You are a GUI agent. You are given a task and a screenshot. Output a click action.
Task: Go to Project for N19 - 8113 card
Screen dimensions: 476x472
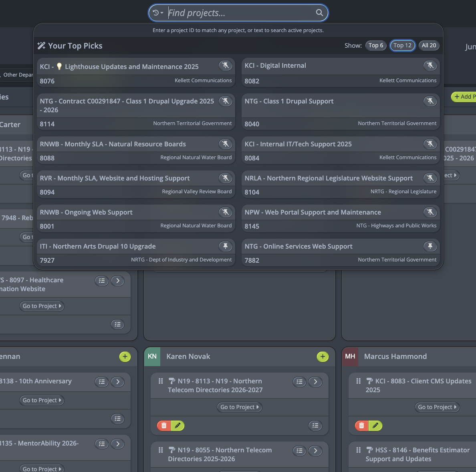[239, 407]
